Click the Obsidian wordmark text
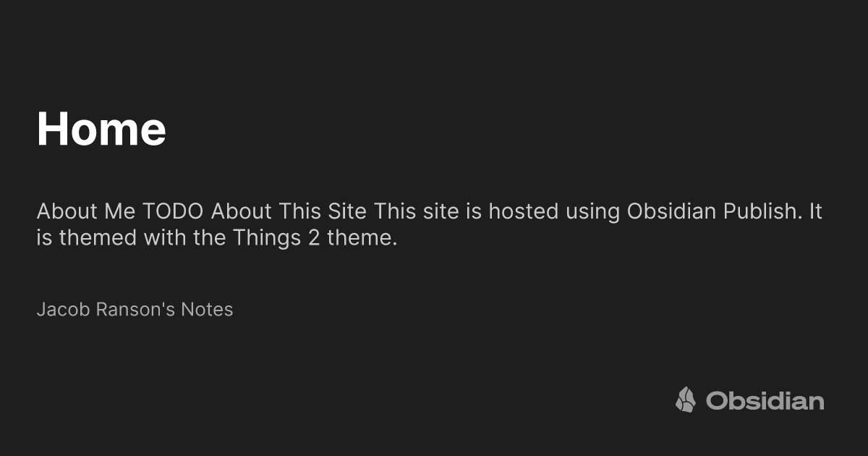This screenshot has width=868, height=456. pyautogui.click(x=765, y=401)
